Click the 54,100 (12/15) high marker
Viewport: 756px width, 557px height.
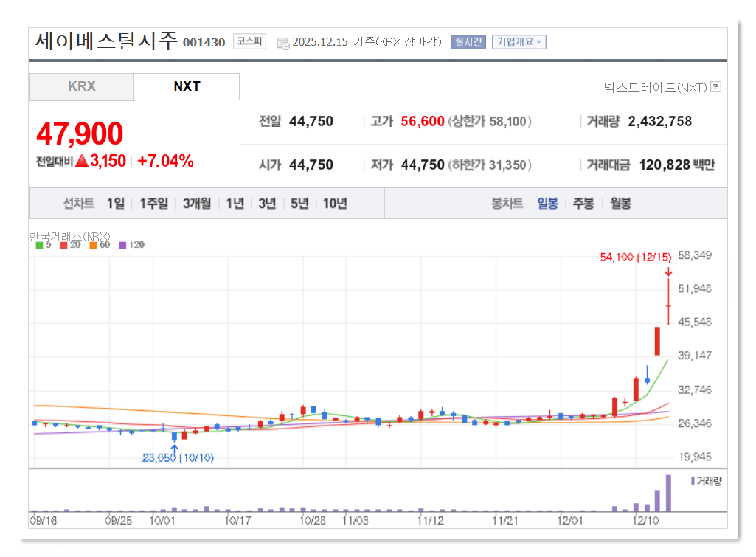click(636, 257)
